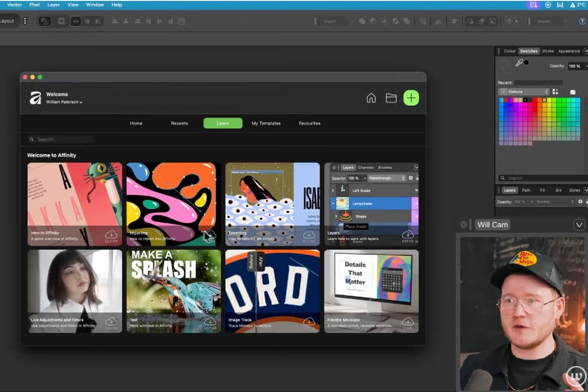Open the Home icon in the Welcome header
This screenshot has width=588, height=392.
point(371,98)
